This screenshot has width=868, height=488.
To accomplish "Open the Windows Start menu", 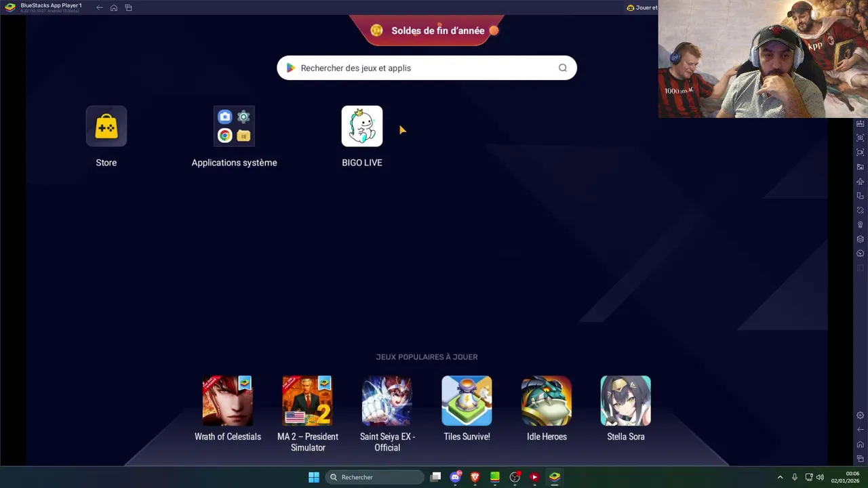I will pos(314,477).
